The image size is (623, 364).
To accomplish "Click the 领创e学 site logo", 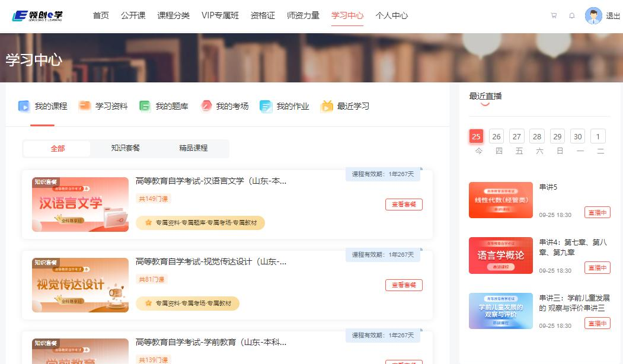I will [36, 16].
